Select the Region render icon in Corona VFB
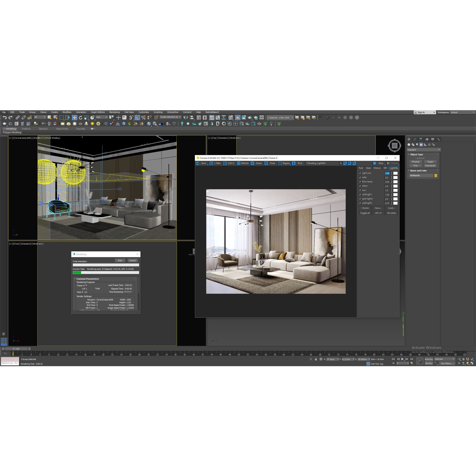This screenshot has height=476, width=476. (x=280, y=163)
